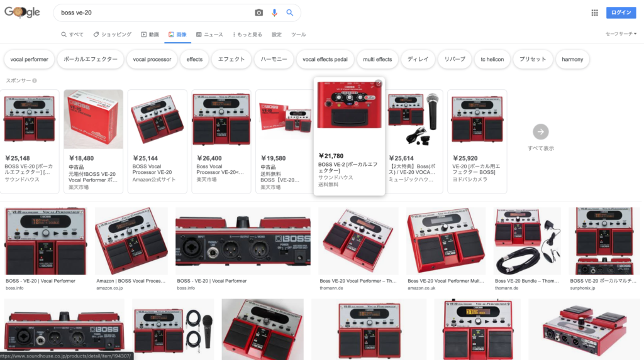644x360 pixels.
Task: Open the ¥25,920 ヨドバシカメラ ad
Action: click(x=477, y=141)
